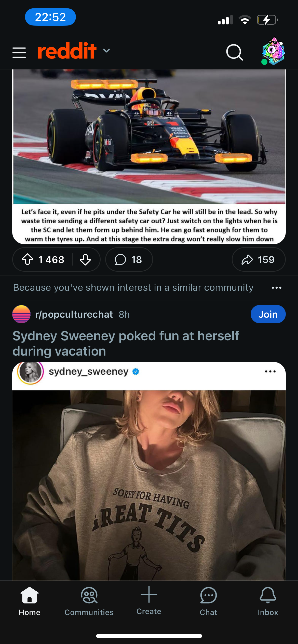298x644 pixels.
Task: Downvote the Formula 1 safety car post
Action: coord(85,259)
